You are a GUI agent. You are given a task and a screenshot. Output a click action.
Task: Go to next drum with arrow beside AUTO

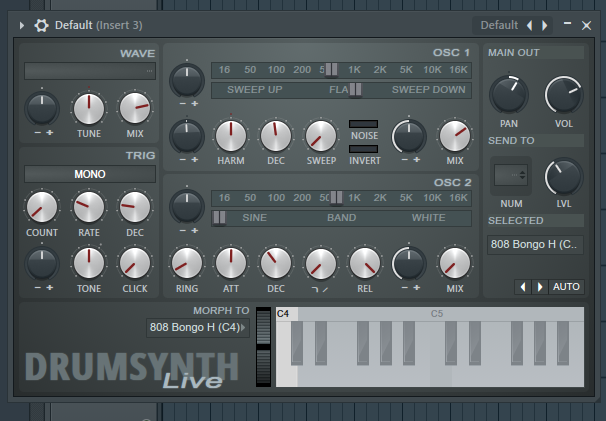pos(540,287)
